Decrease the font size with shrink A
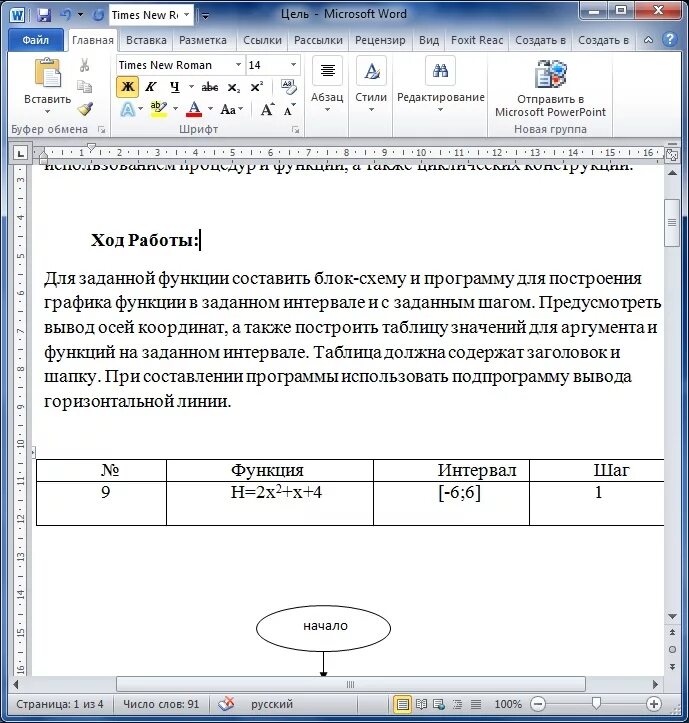 pyautogui.click(x=289, y=110)
